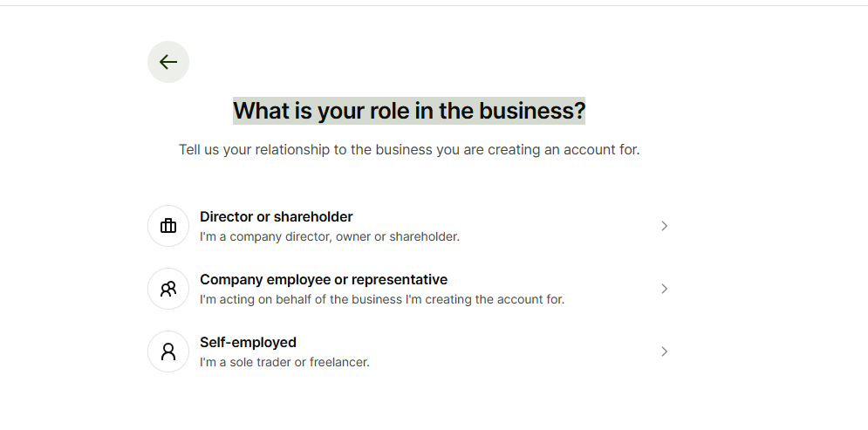The height and width of the screenshot is (430, 868).
Task: Click the "Tell us your relationship" subtitle
Action: click(409, 150)
